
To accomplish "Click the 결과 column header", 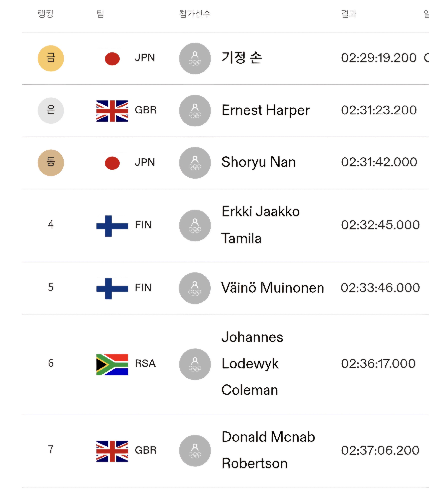I will pos(349,14).
